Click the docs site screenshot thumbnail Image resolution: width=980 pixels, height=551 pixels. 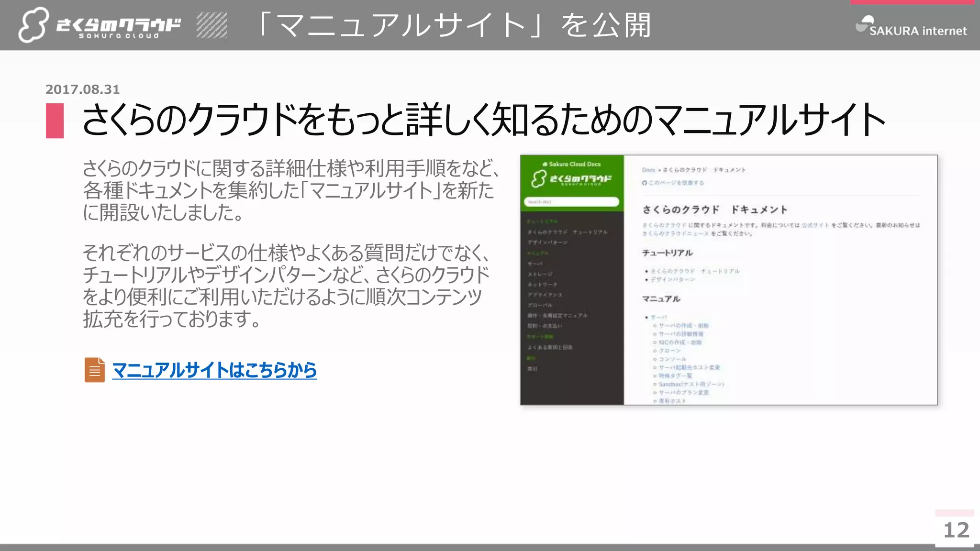[x=729, y=280]
